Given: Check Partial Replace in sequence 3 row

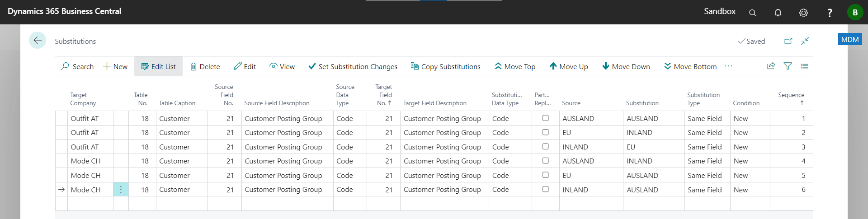Looking at the screenshot, I should pos(546,146).
